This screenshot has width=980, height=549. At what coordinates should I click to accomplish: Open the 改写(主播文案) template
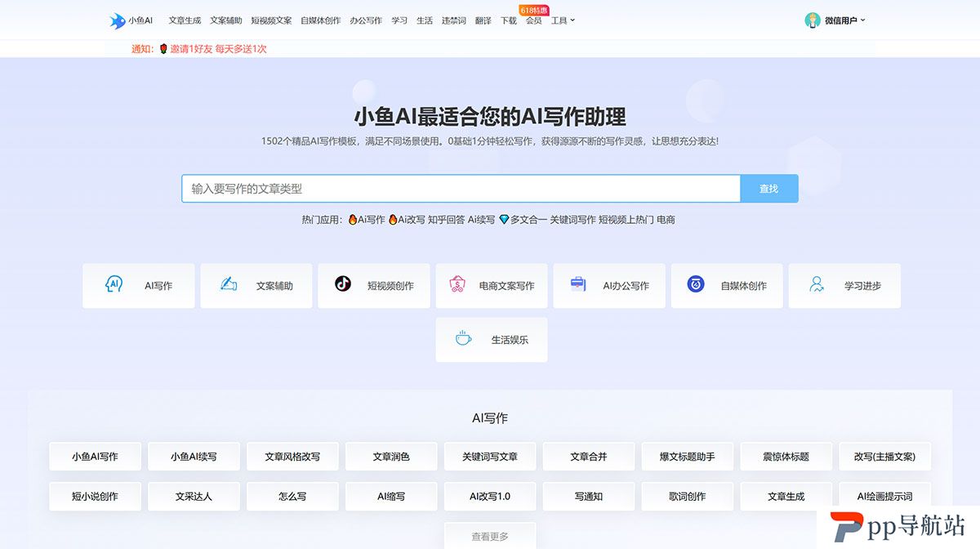(885, 457)
